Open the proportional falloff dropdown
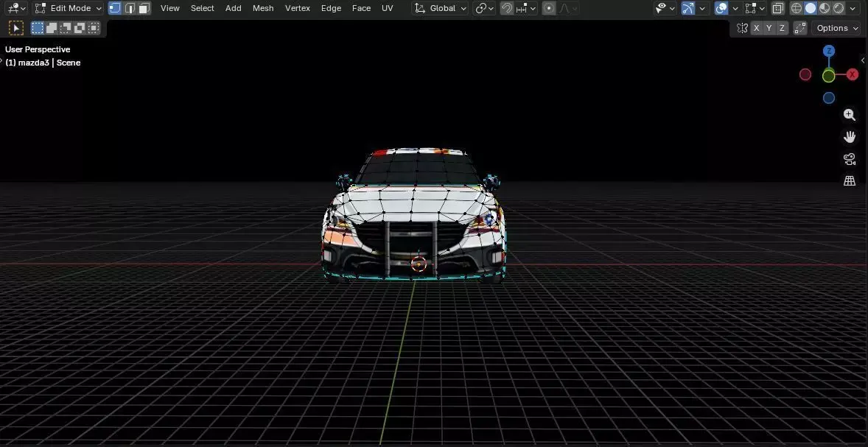The image size is (868, 447). click(x=567, y=8)
